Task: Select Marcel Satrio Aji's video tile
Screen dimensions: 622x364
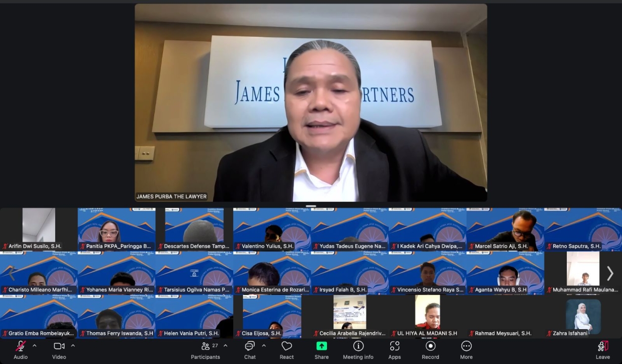Action: click(505, 230)
